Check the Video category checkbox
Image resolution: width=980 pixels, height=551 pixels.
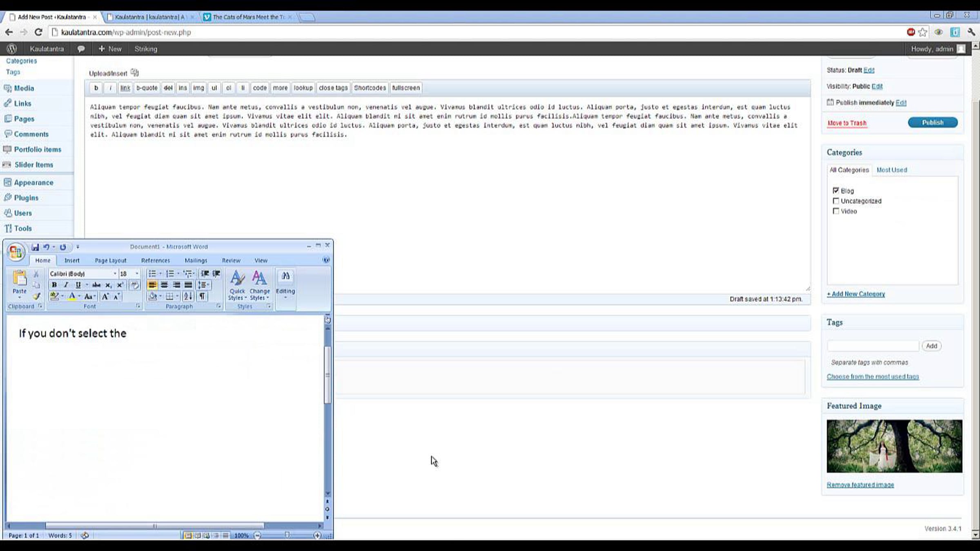836,211
